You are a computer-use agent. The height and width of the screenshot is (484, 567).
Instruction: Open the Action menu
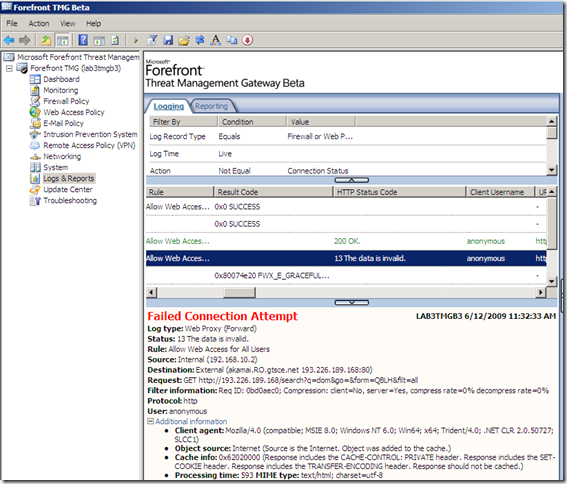(39, 24)
